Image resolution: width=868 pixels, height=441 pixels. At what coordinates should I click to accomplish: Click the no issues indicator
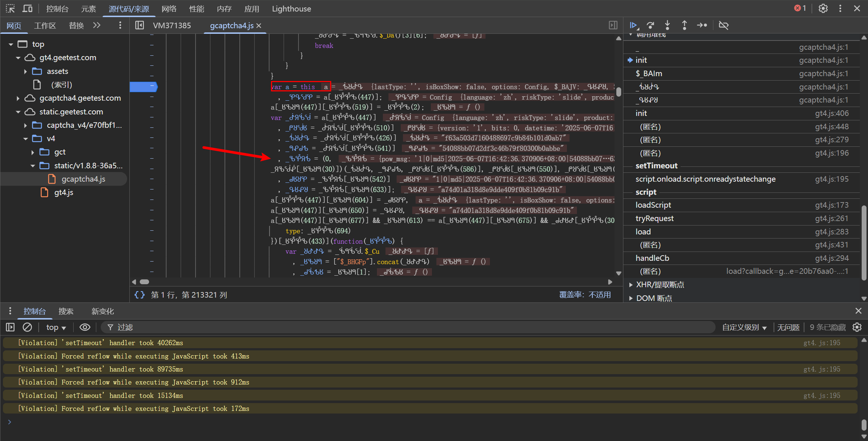788,327
